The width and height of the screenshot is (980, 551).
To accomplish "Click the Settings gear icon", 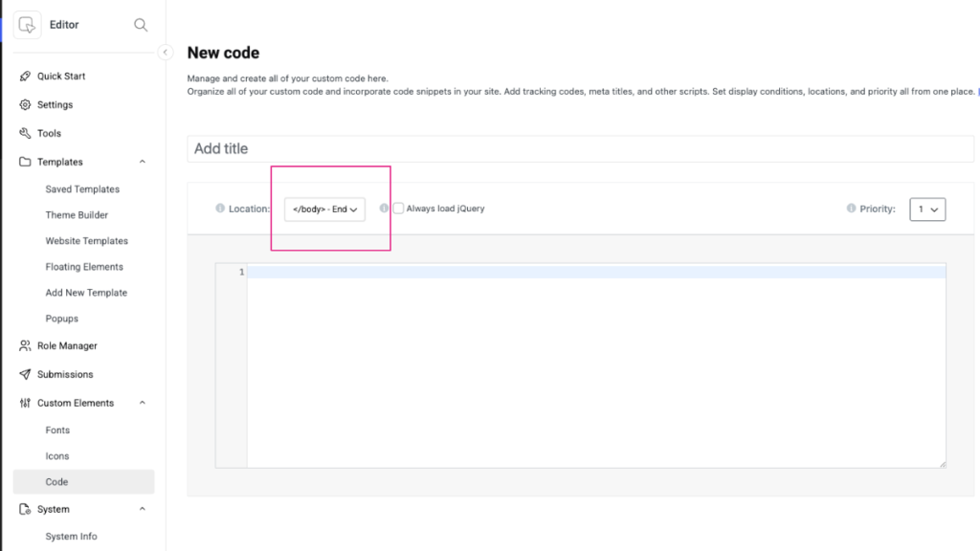I will pos(25,105).
